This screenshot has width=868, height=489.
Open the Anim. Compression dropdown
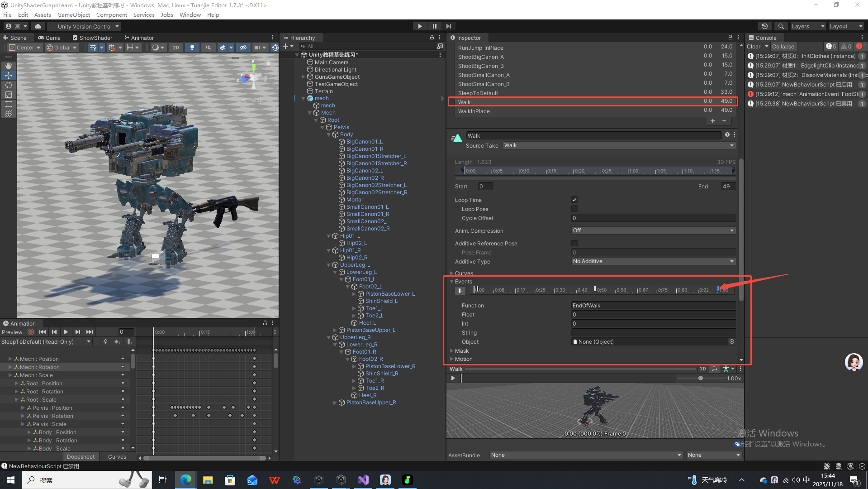tap(654, 230)
